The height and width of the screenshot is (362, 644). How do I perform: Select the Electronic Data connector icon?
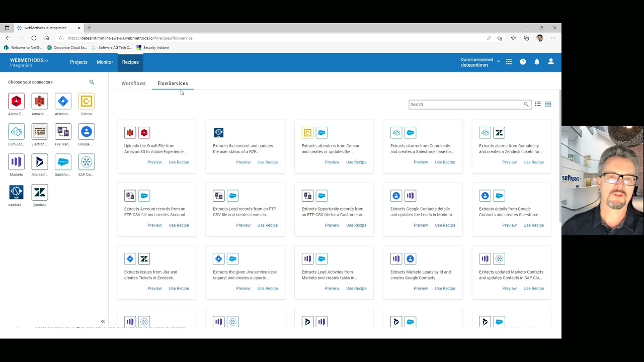click(39, 132)
